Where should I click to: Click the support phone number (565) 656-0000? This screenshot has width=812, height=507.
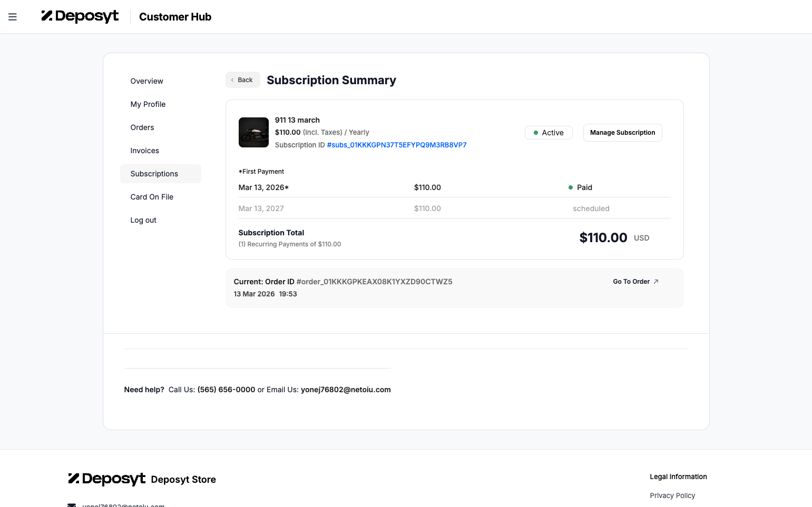[226, 390]
